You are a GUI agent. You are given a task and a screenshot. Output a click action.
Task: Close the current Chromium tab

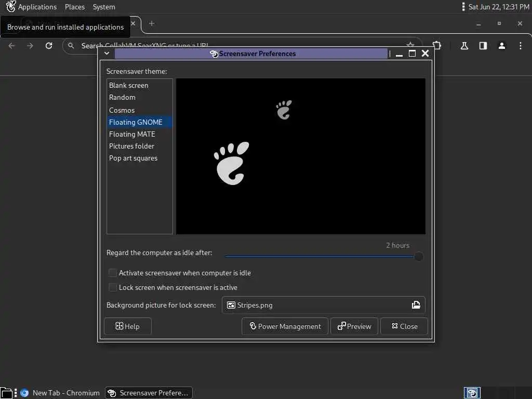coord(133,23)
